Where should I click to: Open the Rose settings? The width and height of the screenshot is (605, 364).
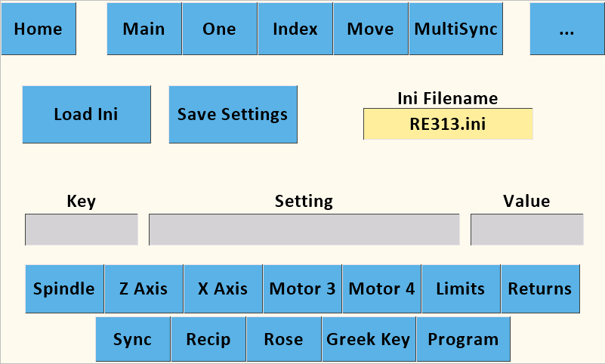(283, 339)
